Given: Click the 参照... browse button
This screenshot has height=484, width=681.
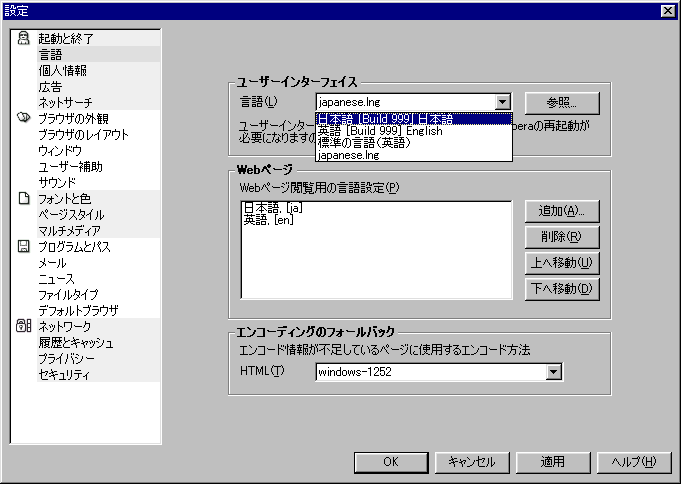Looking at the screenshot, I should point(561,102).
